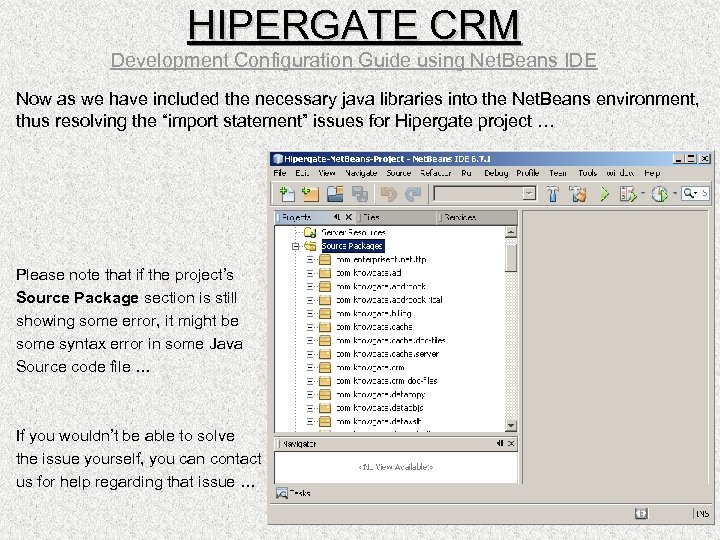Image resolution: width=720 pixels, height=540 pixels.
Task: Open the Edit menu
Action: pyautogui.click(x=302, y=173)
